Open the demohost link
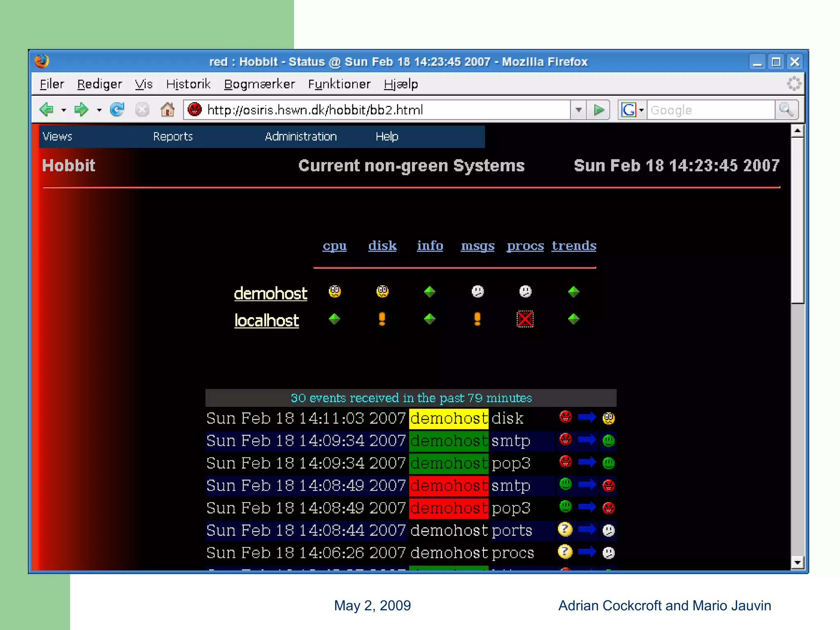This screenshot has height=630, width=840. click(x=270, y=294)
